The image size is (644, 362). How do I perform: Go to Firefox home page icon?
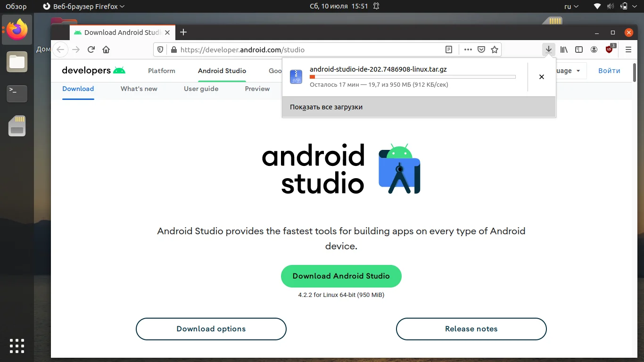[106, 49]
